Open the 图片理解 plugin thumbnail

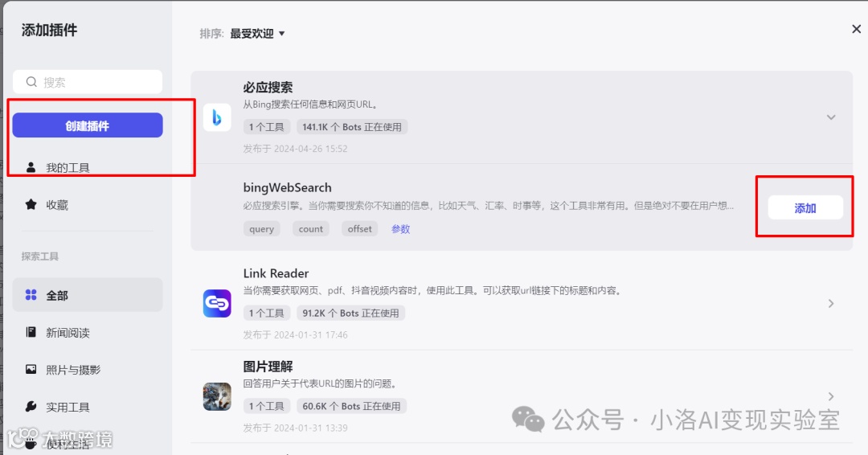(x=217, y=396)
